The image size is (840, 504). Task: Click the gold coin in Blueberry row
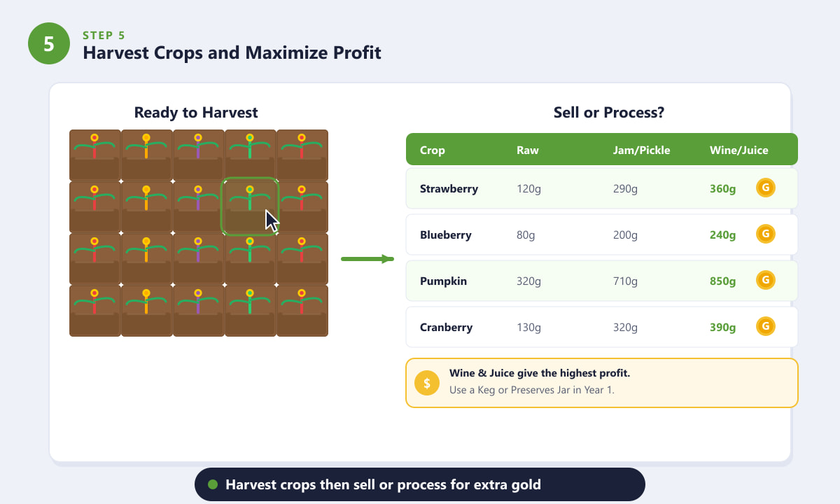(766, 234)
